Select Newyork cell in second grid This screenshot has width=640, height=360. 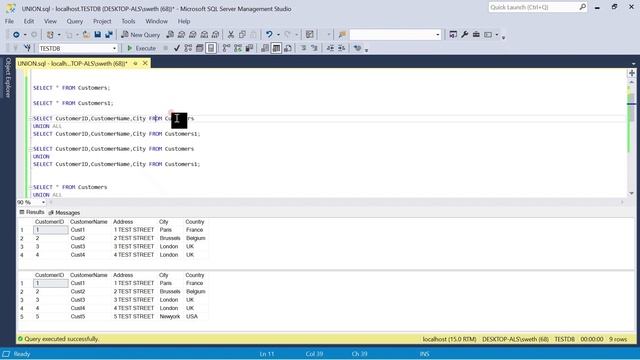[170, 316]
